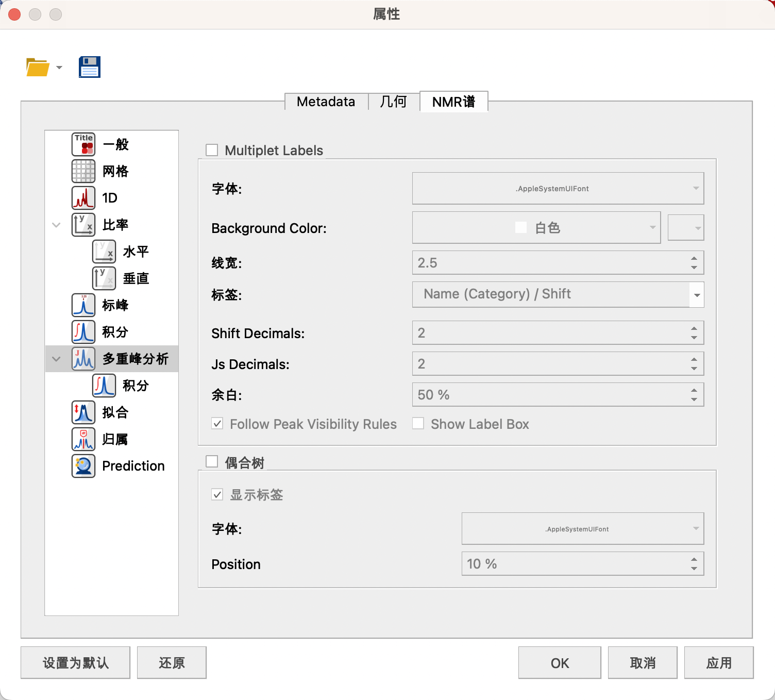Click the 应用 apply button
This screenshot has height=700, width=775.
tap(719, 663)
